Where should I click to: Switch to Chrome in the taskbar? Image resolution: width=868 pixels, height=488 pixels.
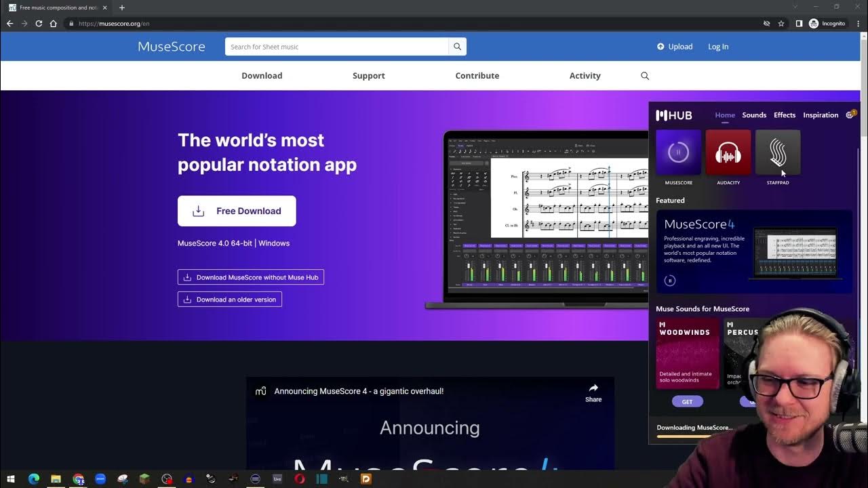tap(78, 479)
